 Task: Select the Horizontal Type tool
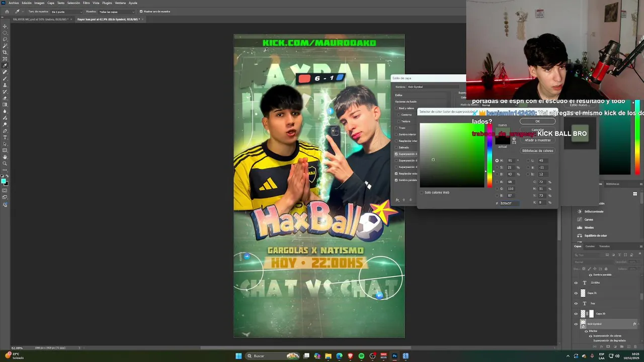[x=5, y=137]
